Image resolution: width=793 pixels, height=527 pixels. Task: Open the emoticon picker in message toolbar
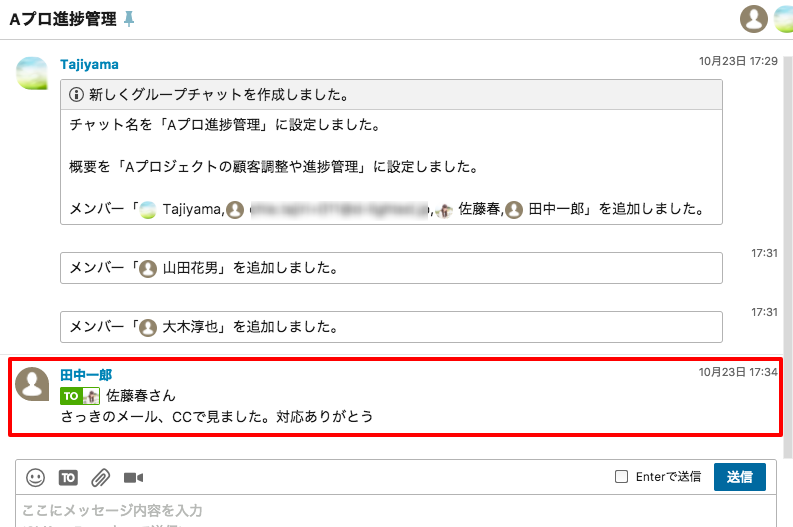(35, 477)
